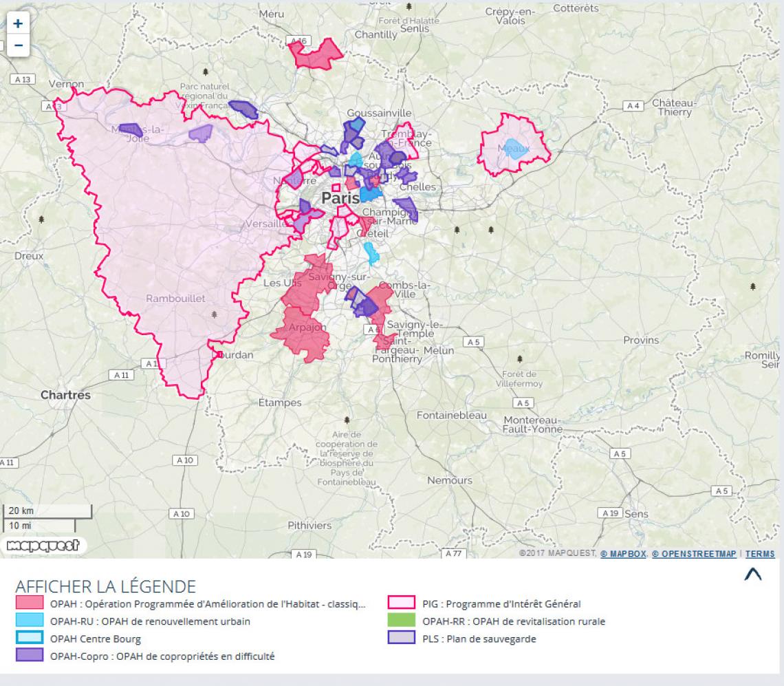Open the OPENSTREETMAP attribution link
Viewport: 784px width, 686px height.
tap(694, 554)
